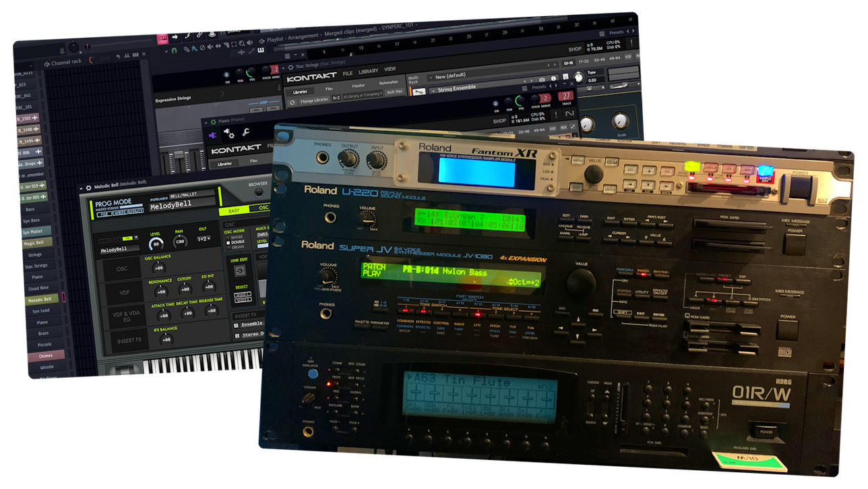Open the Stac Strings plugin gear icon
Screen dimensions: 868x489
(290, 67)
